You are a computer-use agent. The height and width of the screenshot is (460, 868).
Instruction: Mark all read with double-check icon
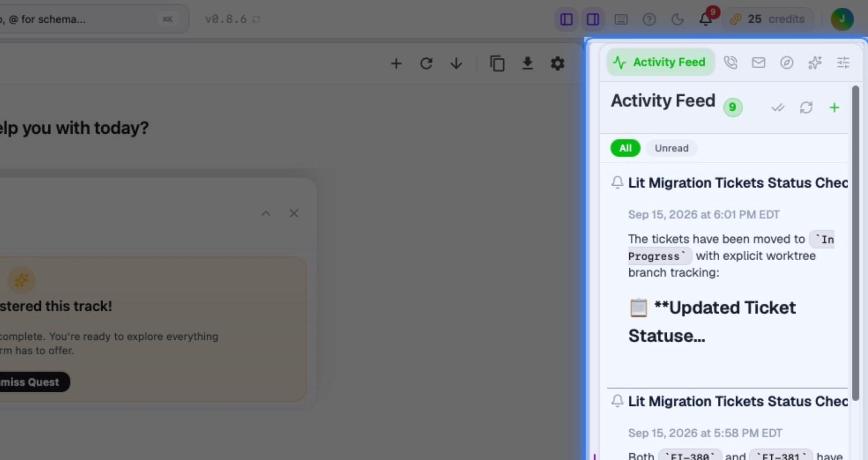click(778, 108)
